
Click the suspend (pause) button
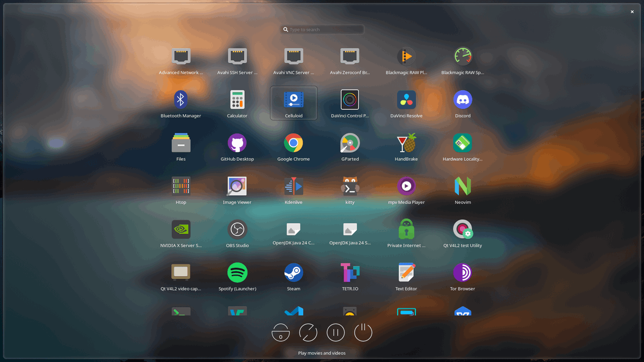335,333
